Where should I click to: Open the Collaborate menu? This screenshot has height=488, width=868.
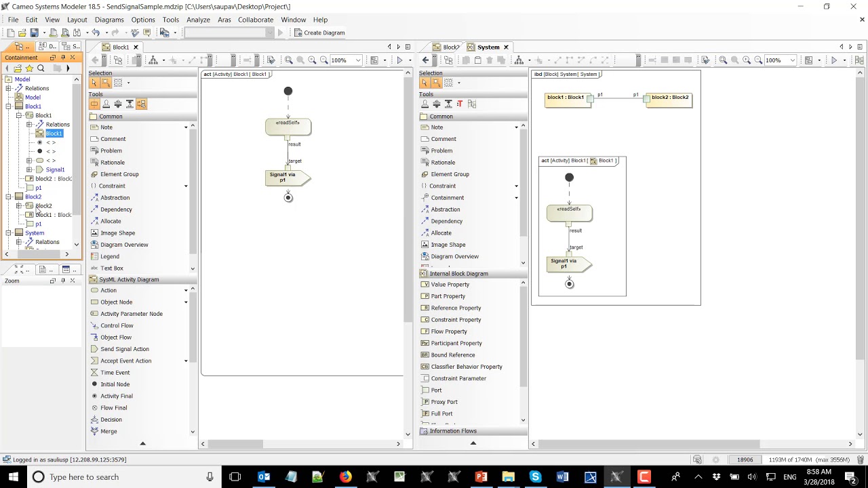tap(256, 20)
